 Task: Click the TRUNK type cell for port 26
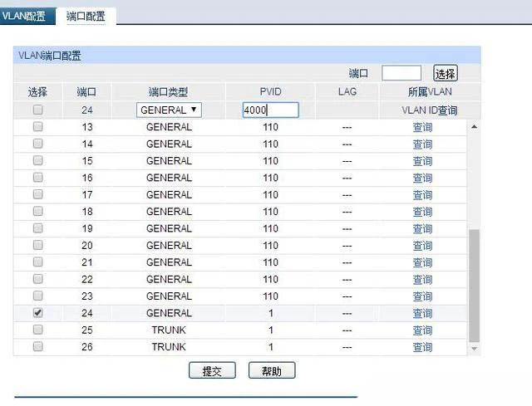click(x=169, y=347)
